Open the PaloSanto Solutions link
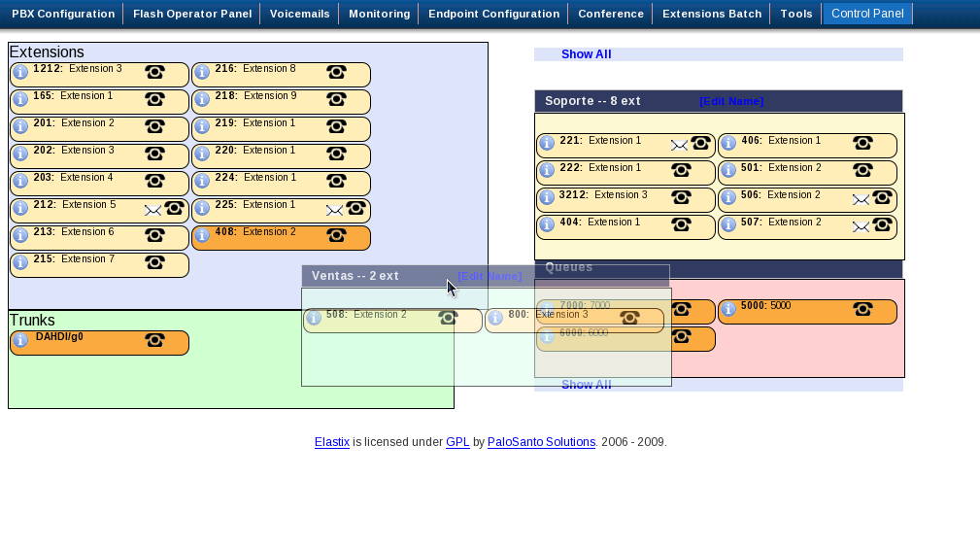 541,442
